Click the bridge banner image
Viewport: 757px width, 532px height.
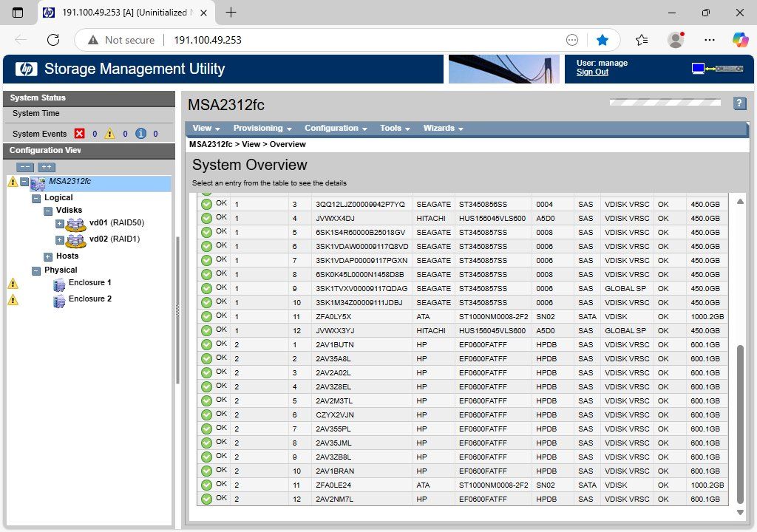click(504, 69)
